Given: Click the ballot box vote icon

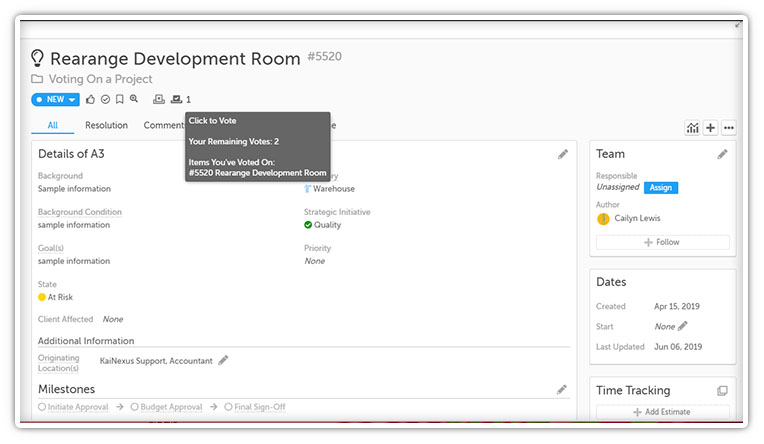Looking at the screenshot, I should click(x=158, y=99).
